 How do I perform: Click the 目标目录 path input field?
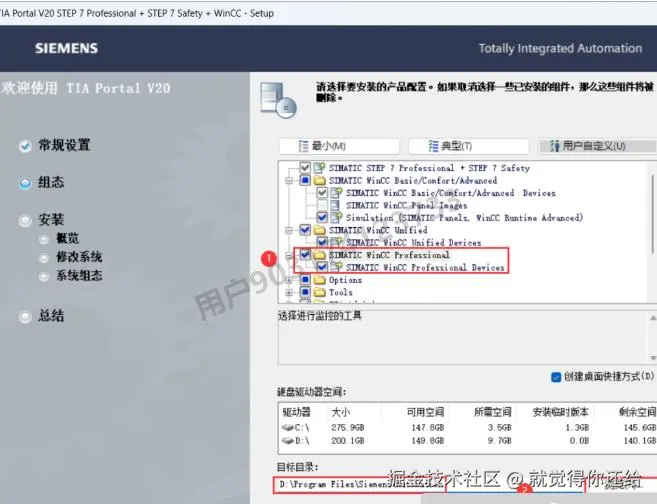click(359, 484)
